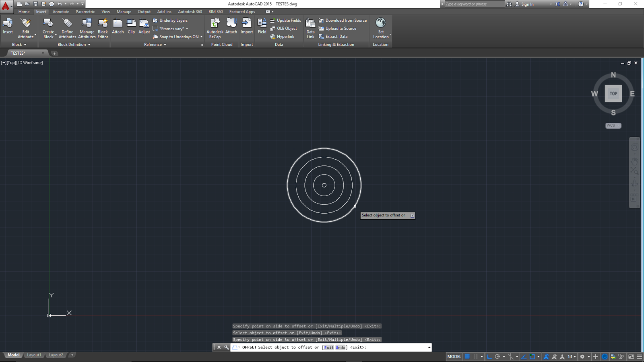
Task: Click the Field tool in Data panel
Action: [x=262, y=26]
